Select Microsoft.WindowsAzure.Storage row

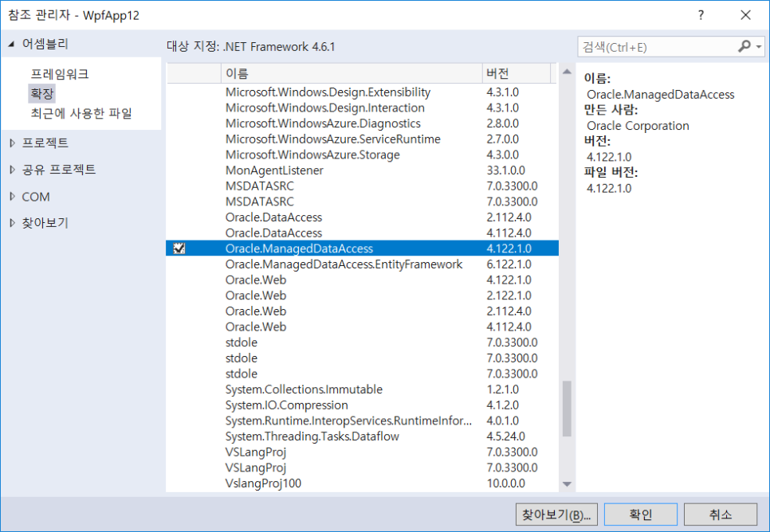click(362, 155)
